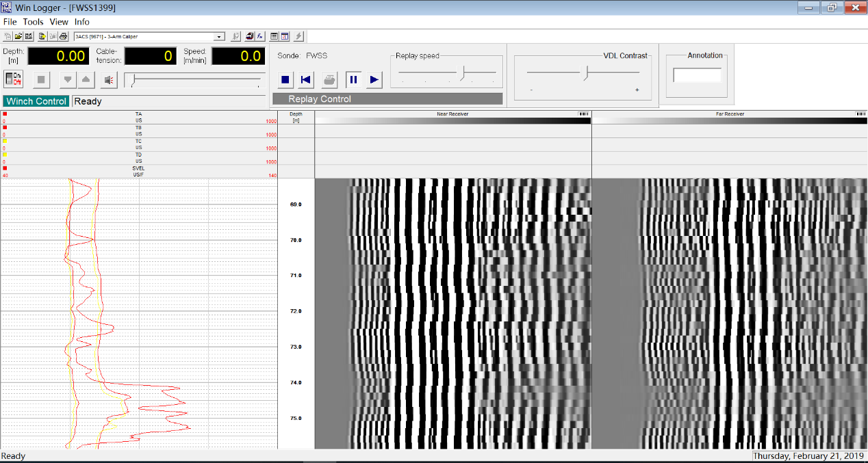Open the 3-Arm Caliper sonde dropdown

(220, 36)
